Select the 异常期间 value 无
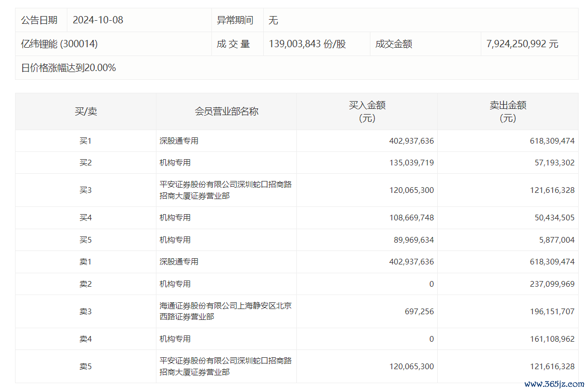This screenshot has height=392, width=588. 273,20
